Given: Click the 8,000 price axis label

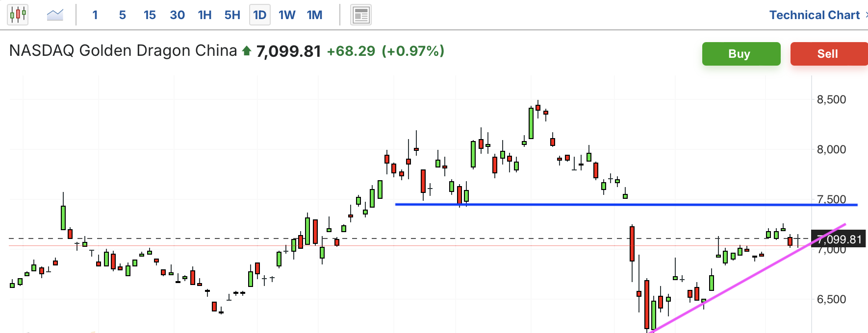Looking at the screenshot, I should tap(831, 149).
